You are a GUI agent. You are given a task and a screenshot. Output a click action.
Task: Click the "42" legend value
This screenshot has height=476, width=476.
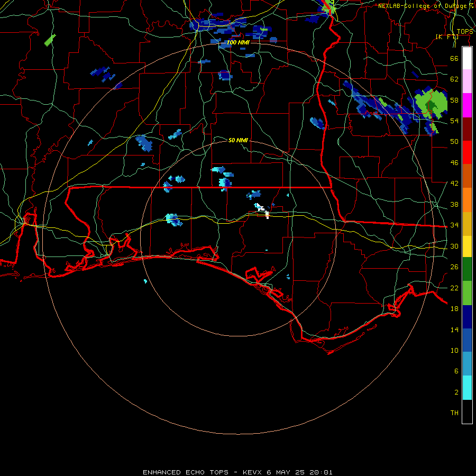click(454, 184)
